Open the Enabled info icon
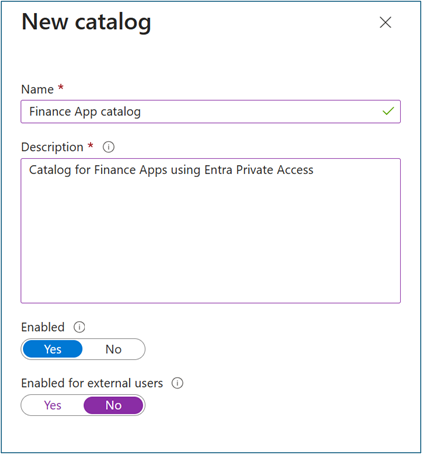Image resolution: width=422 pixels, height=454 pixels. coord(79,327)
